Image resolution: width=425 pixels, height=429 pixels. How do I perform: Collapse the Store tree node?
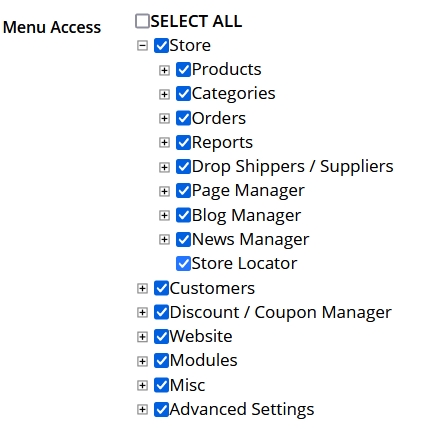click(142, 45)
